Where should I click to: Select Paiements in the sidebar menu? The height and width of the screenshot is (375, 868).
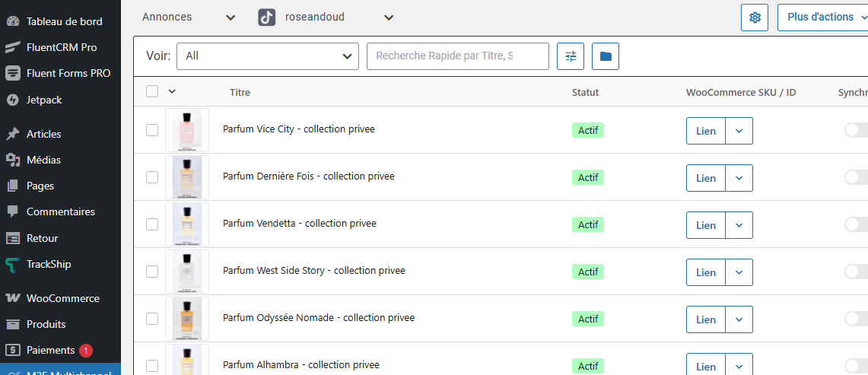coord(50,350)
